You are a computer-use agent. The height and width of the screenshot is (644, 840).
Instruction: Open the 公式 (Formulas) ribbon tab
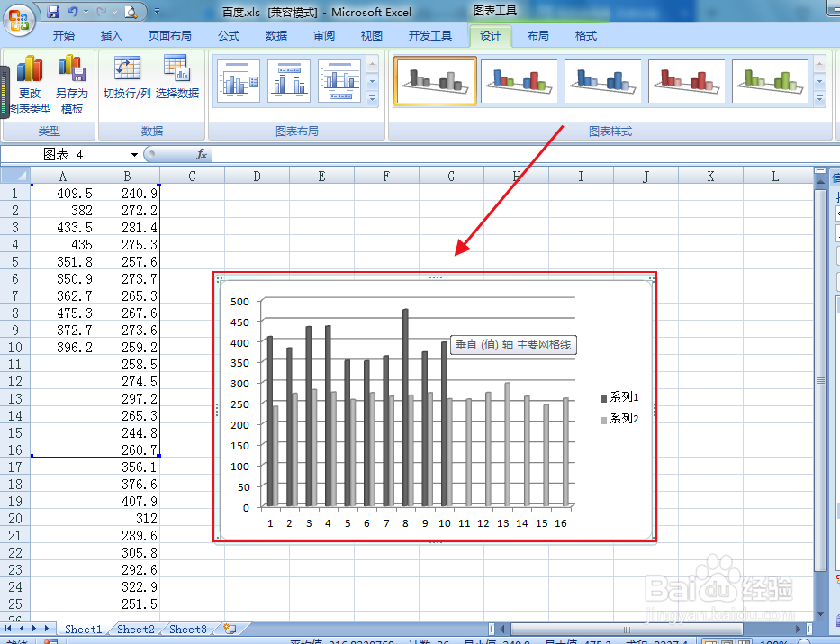229,35
